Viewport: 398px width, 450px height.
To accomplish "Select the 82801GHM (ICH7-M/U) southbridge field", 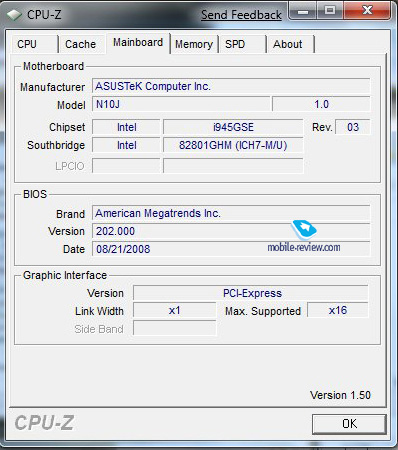I will coord(233,145).
